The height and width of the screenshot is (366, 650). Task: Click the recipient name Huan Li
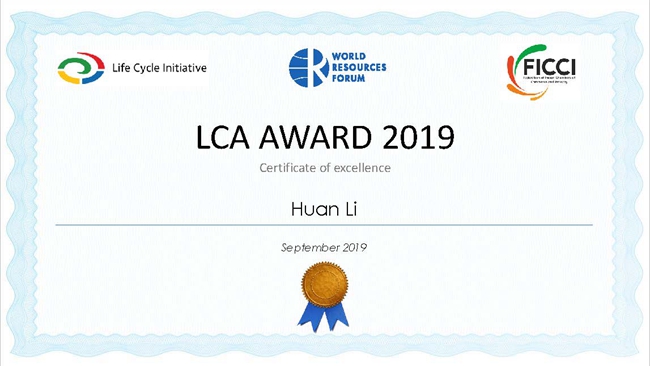(324, 209)
